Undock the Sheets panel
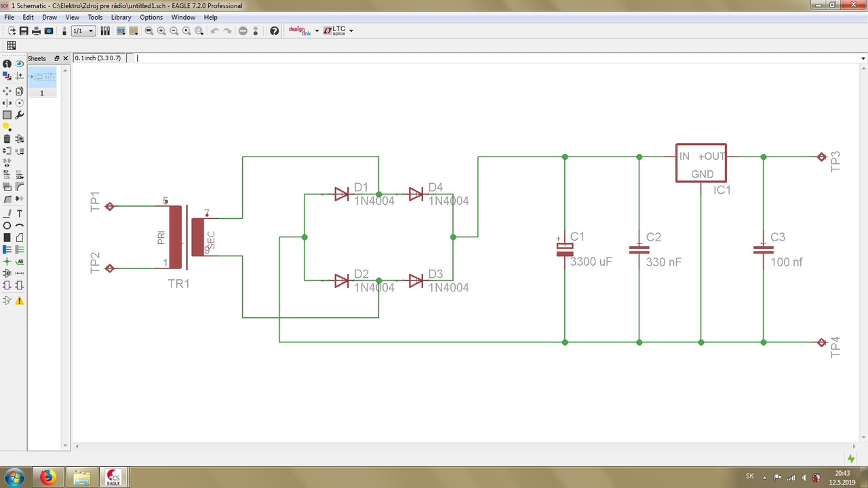868x488 pixels. (57, 58)
